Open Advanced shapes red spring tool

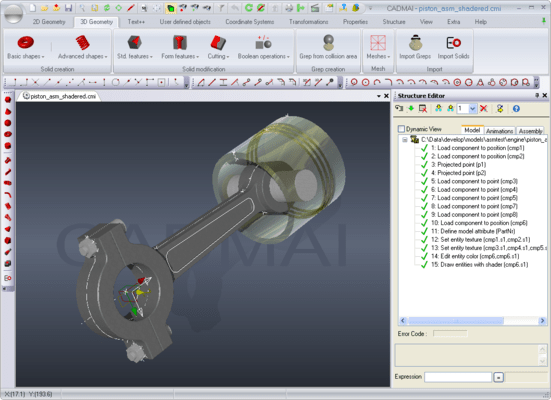pos(83,47)
